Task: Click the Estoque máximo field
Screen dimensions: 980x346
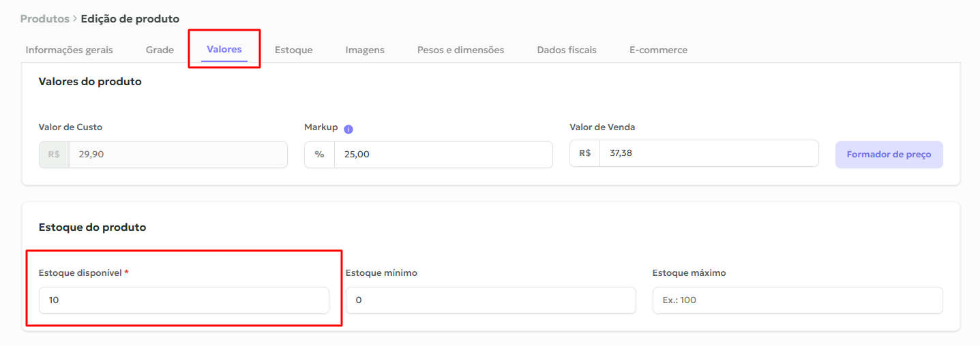Action: 797,300
